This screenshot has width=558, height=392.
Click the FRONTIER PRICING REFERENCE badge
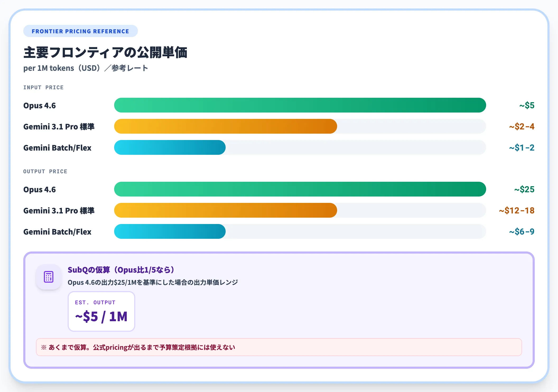point(80,31)
